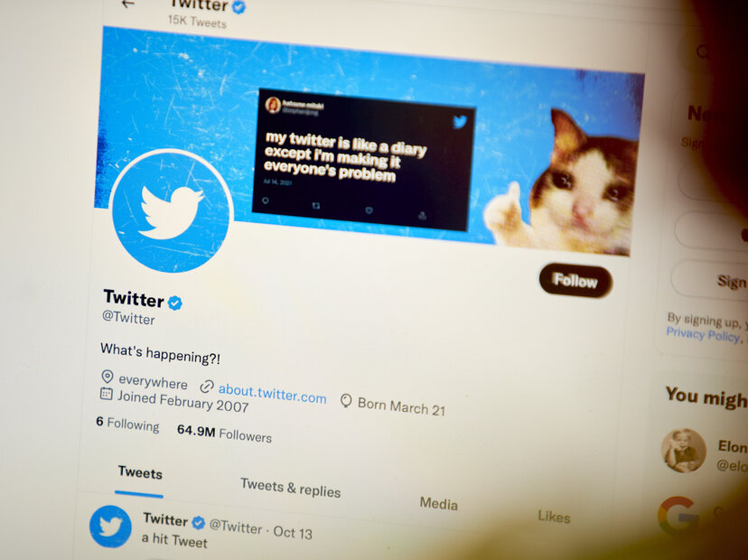This screenshot has height=560, width=748.
Task: Follow the Twitter account
Action: [575, 281]
